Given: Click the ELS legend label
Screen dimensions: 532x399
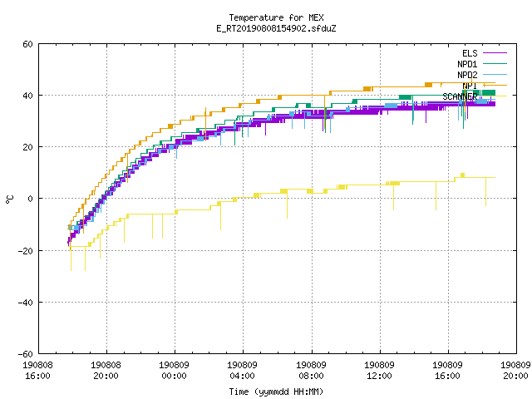Looking at the screenshot, I should pos(470,53).
